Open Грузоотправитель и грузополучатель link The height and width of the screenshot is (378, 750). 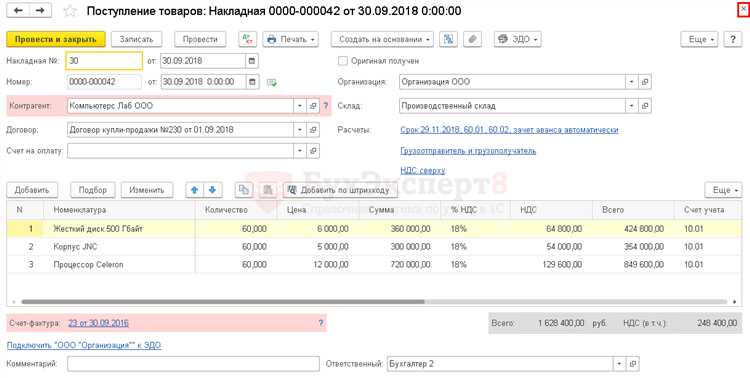[x=468, y=151]
